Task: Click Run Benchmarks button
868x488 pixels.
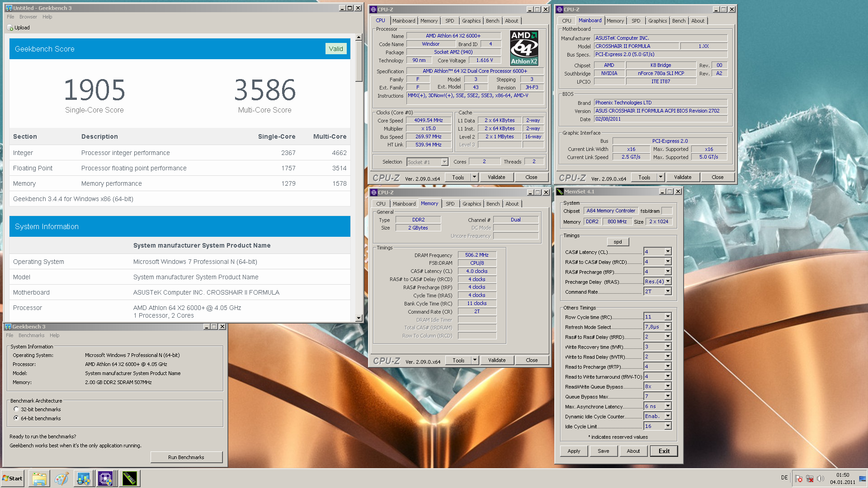Action: 186,457
